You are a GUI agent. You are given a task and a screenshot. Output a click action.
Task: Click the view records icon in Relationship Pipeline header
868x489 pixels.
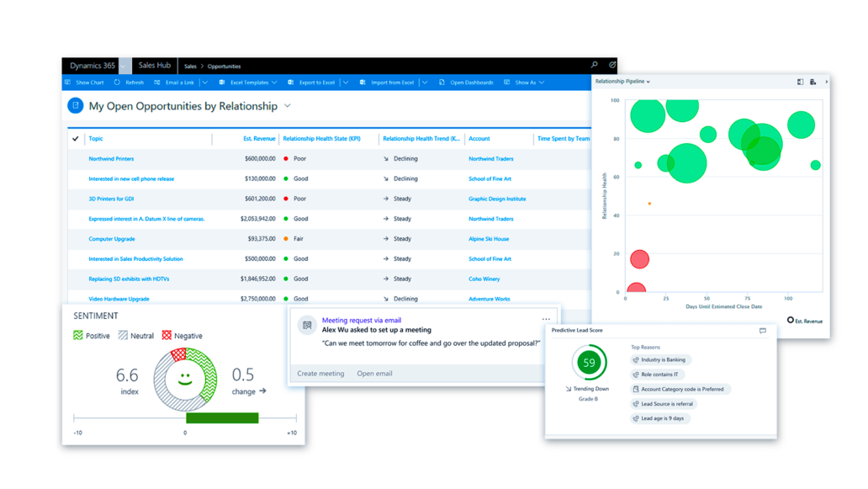coord(812,82)
